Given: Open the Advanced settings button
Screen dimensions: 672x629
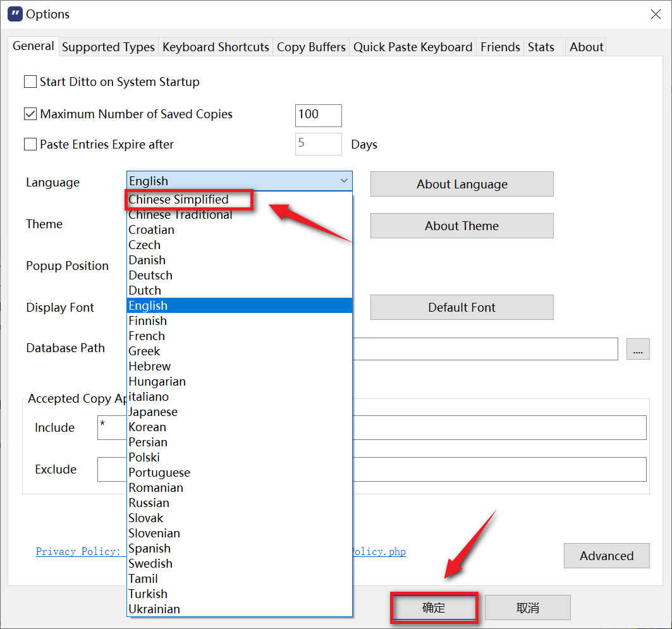Looking at the screenshot, I should [x=606, y=556].
